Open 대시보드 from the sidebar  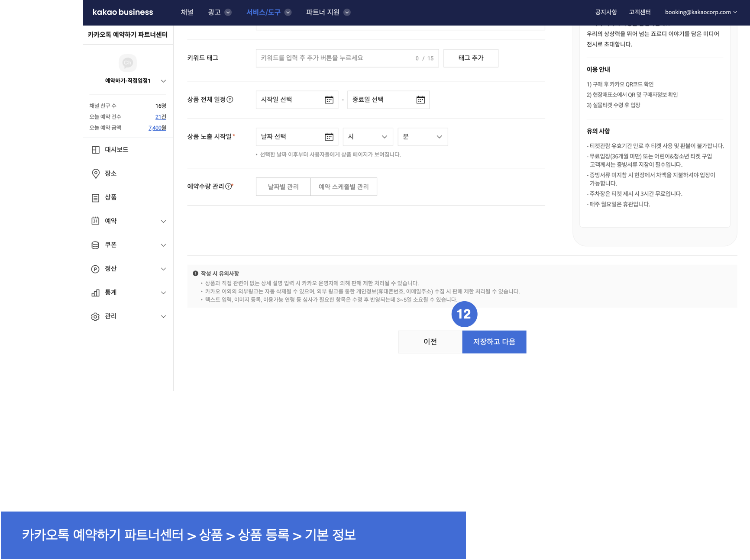pos(116,150)
